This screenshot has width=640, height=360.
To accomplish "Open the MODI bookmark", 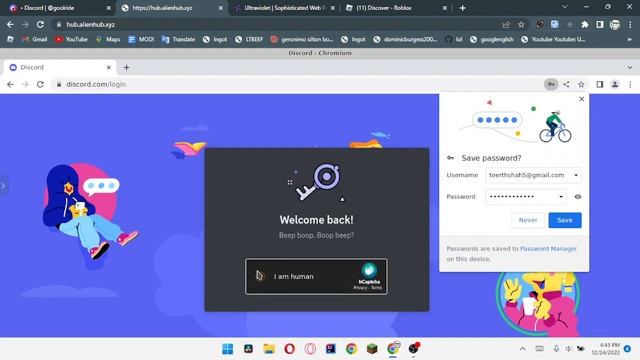I will tap(141, 39).
